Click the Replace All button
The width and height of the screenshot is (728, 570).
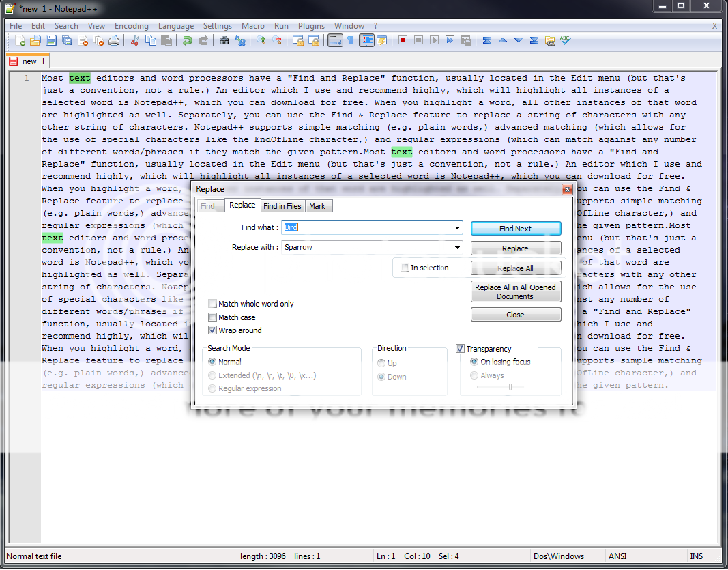pyautogui.click(x=516, y=268)
